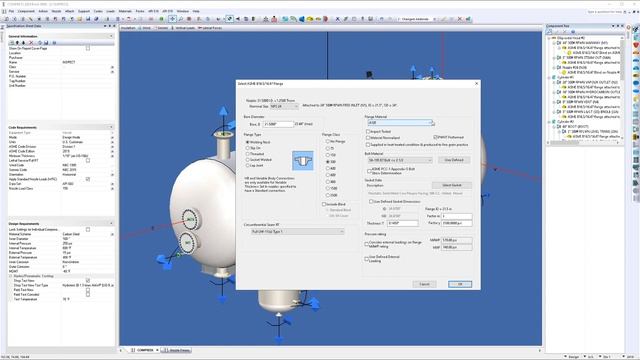Pin the Component Tree panel
Screen dimensions: 640x360
617,26
